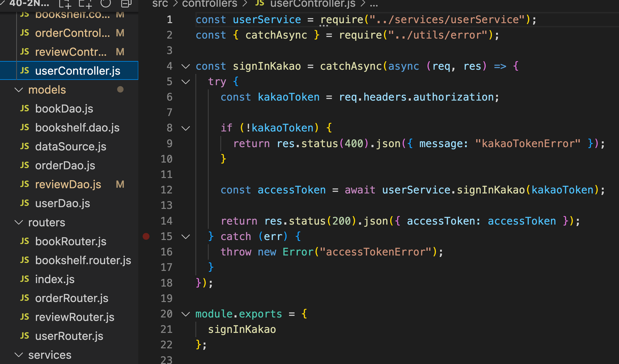Click JS icon in breadcrumb before userController.js
This screenshot has height=364, width=619.
click(x=260, y=3)
